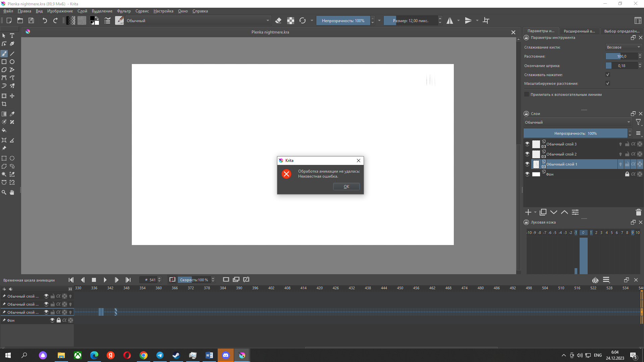Toggle the scalable distance checkbox
Screen dimensions: 644x362
(608, 83)
